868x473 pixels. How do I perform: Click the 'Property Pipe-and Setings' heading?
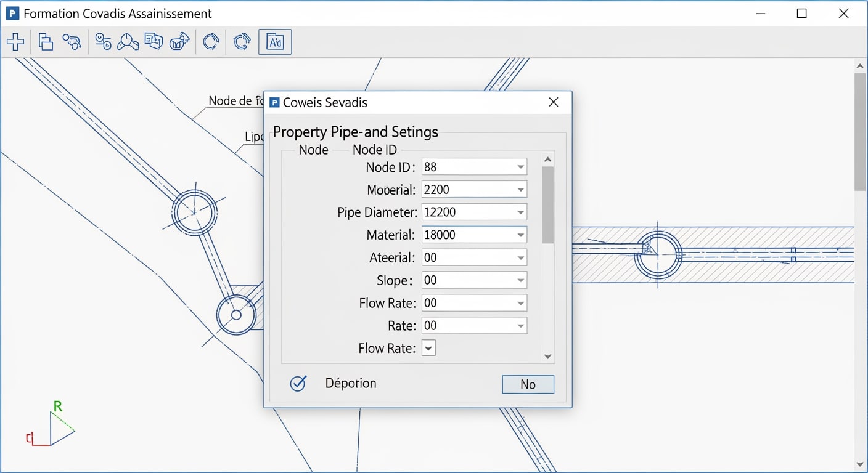[x=356, y=132]
